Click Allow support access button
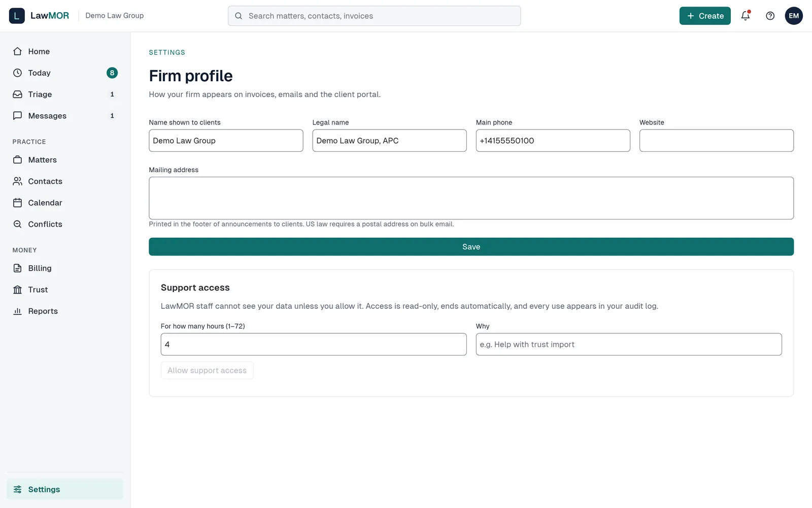Image resolution: width=812 pixels, height=508 pixels. pos(207,370)
